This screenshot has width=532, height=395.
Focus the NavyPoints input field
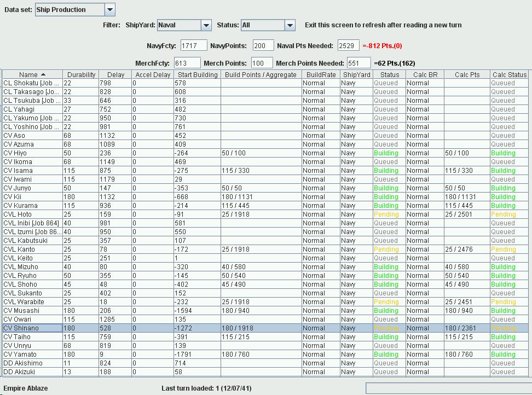pyautogui.click(x=263, y=46)
